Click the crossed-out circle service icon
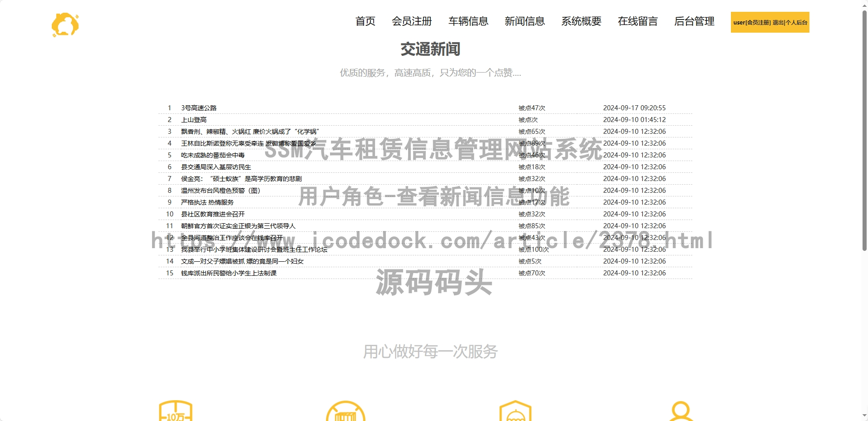This screenshot has width=868, height=421. (345, 411)
